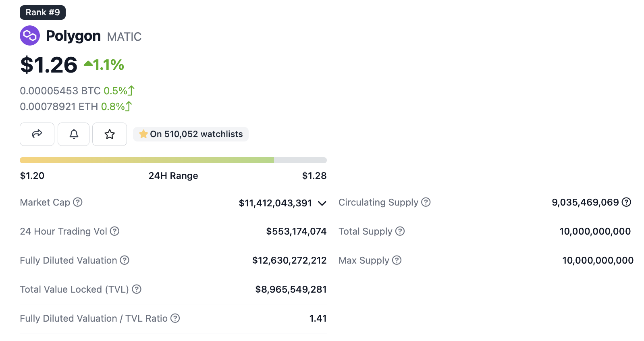
Task: Open Circulating Supply label help icon
Action: [x=426, y=202]
